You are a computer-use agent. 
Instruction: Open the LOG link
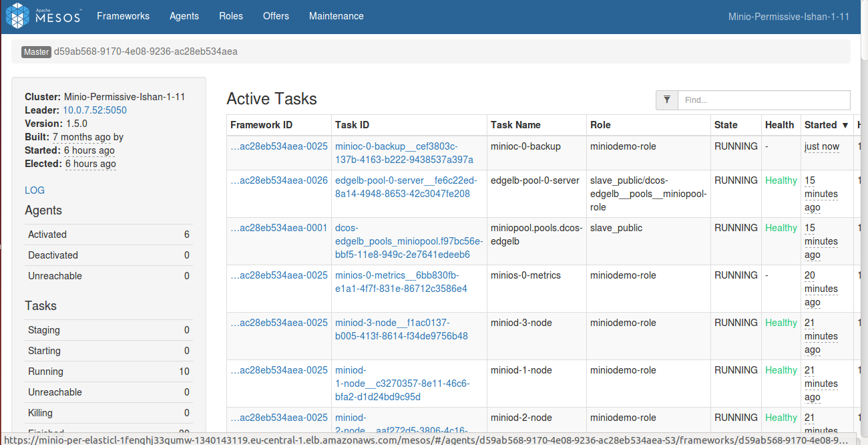(x=35, y=190)
